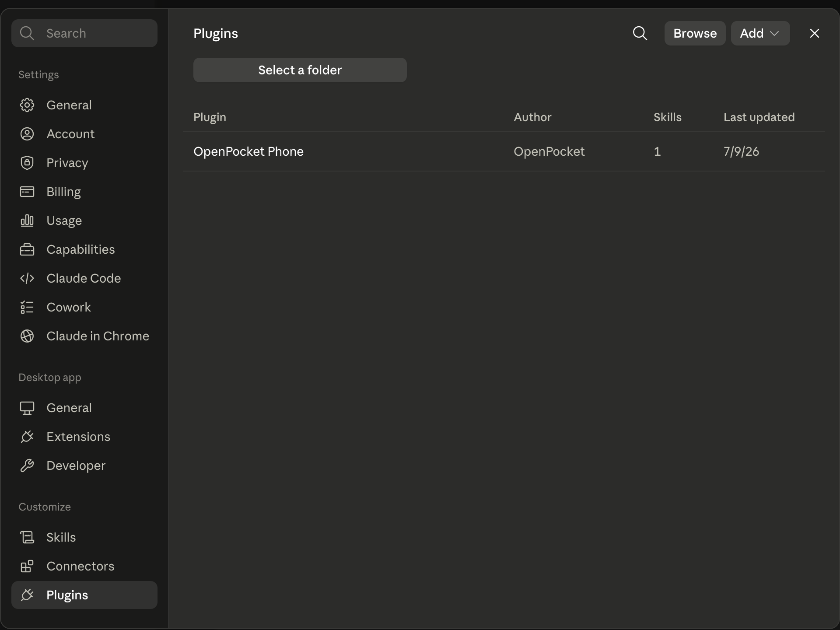Select Claude in Chrome settings
The image size is (840, 630).
point(84,336)
